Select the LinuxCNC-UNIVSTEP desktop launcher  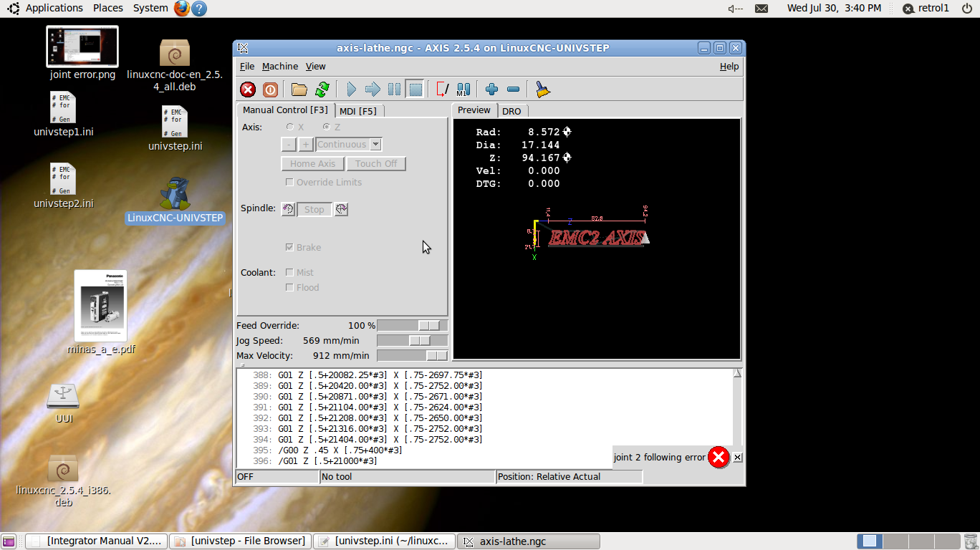[x=175, y=201]
